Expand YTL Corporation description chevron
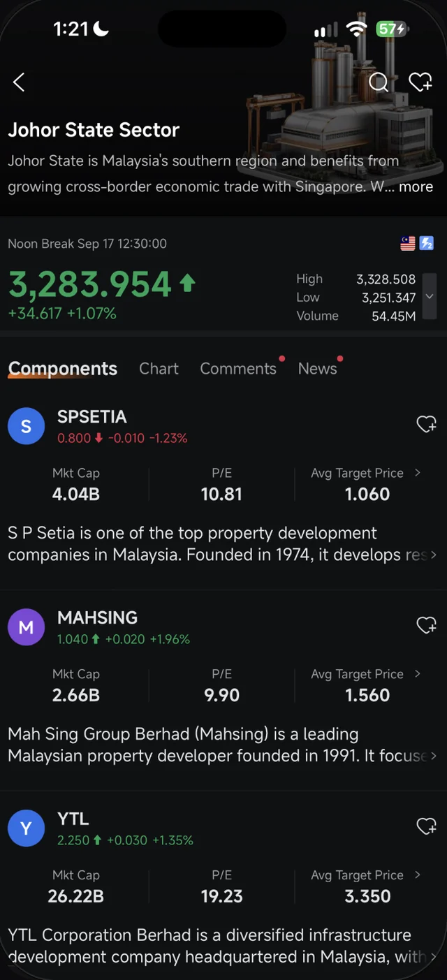The width and height of the screenshot is (447, 980). click(434, 957)
